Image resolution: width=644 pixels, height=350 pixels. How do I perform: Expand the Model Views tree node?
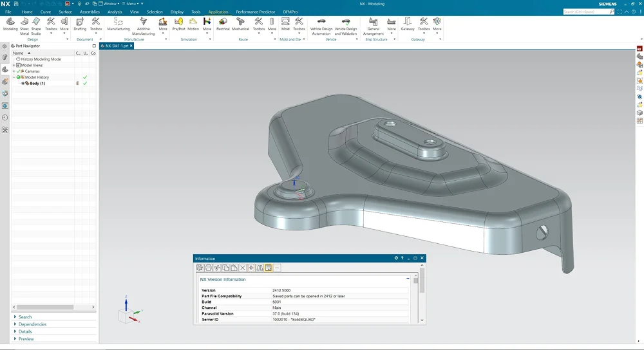pyautogui.click(x=14, y=66)
